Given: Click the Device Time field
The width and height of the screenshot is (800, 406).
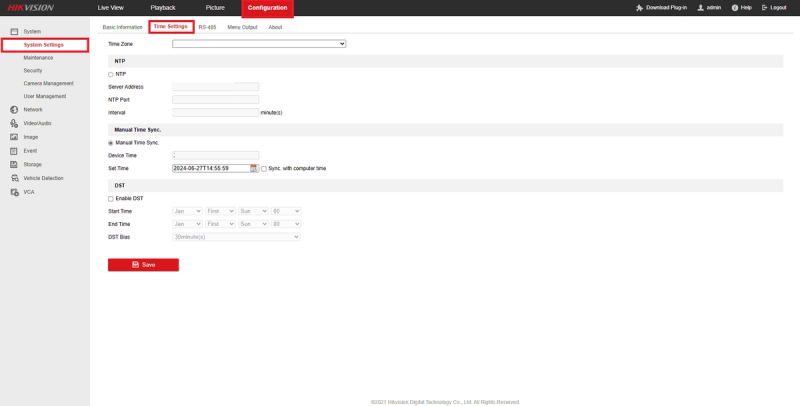Looking at the screenshot, I should pyautogui.click(x=215, y=156).
